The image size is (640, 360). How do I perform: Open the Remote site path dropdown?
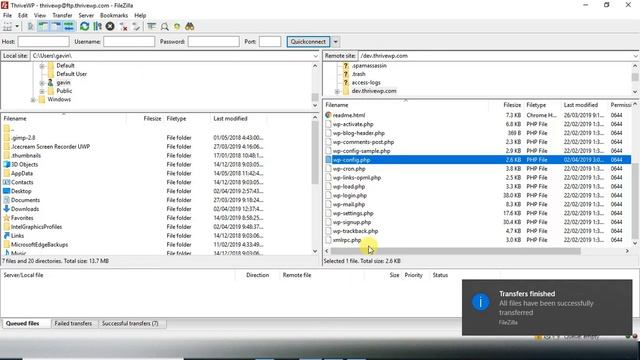point(636,56)
